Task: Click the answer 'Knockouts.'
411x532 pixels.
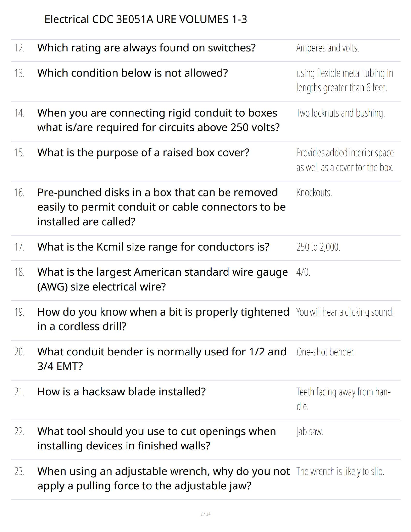Action: pyautogui.click(x=314, y=193)
